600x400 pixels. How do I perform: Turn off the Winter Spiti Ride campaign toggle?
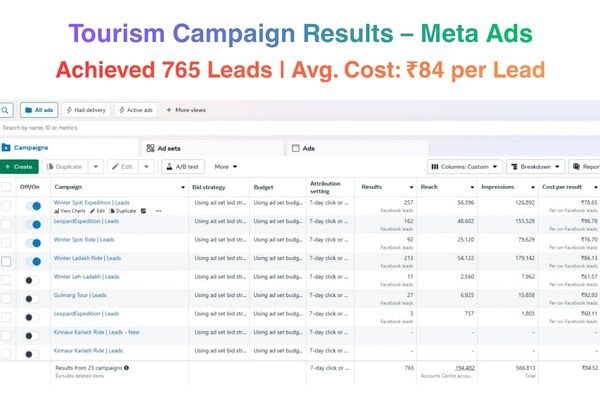coord(33,243)
